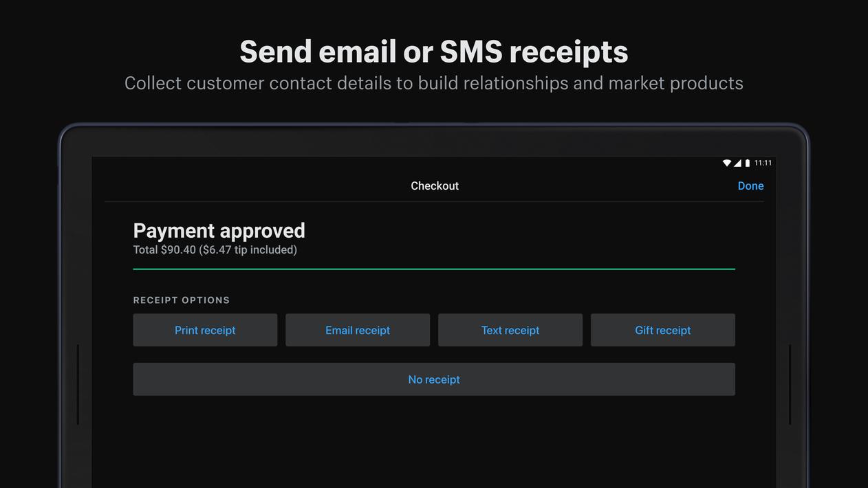Image resolution: width=868 pixels, height=488 pixels.
Task: Click the cellular signal icon
Action: pyautogui.click(x=737, y=163)
